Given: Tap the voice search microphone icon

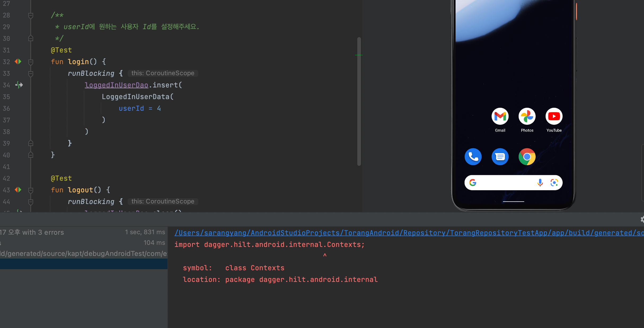Looking at the screenshot, I should click(x=540, y=183).
